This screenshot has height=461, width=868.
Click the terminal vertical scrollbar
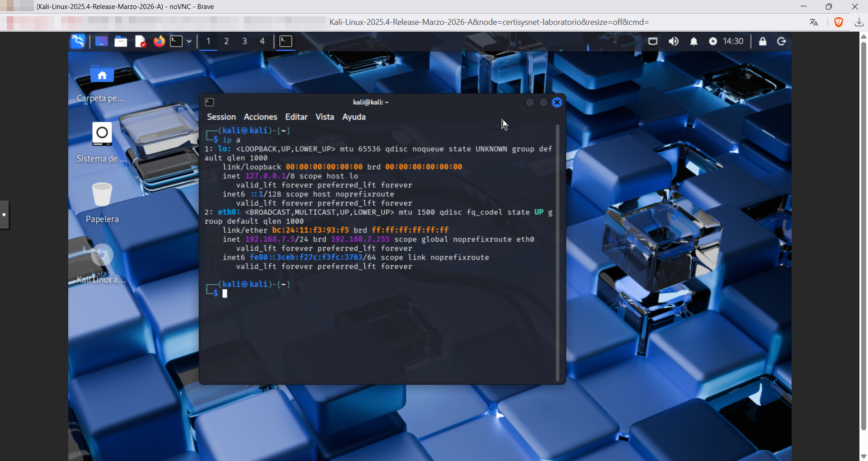557,253
